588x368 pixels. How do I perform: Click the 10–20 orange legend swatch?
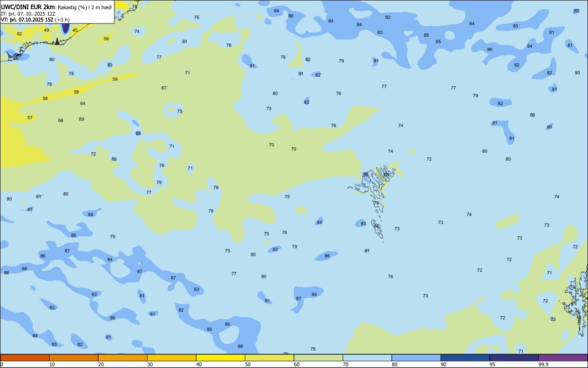coord(73,357)
